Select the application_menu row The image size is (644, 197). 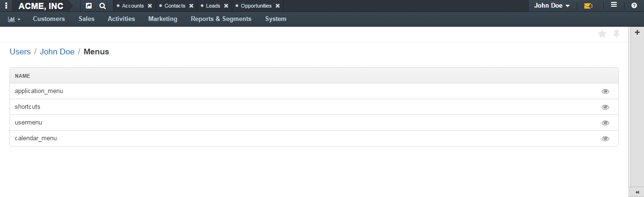[x=314, y=91]
